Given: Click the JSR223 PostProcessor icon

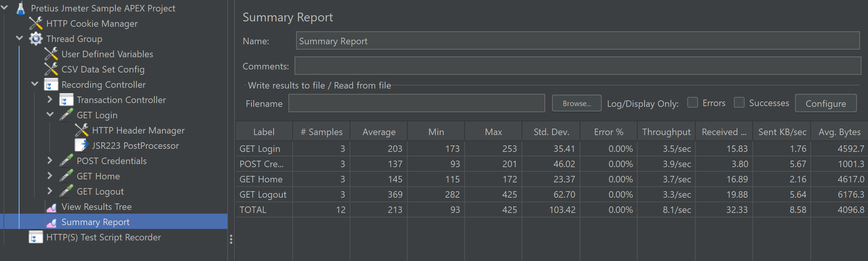Looking at the screenshot, I should [81, 145].
